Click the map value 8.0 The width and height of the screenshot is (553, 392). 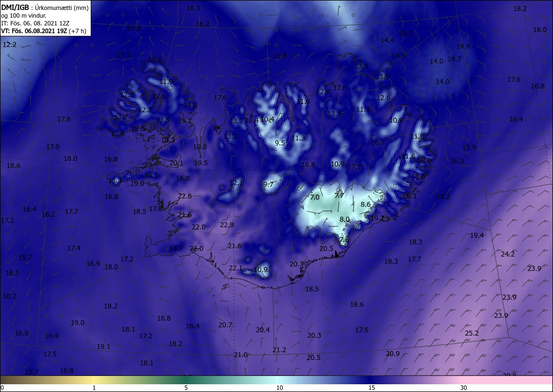(x=345, y=219)
